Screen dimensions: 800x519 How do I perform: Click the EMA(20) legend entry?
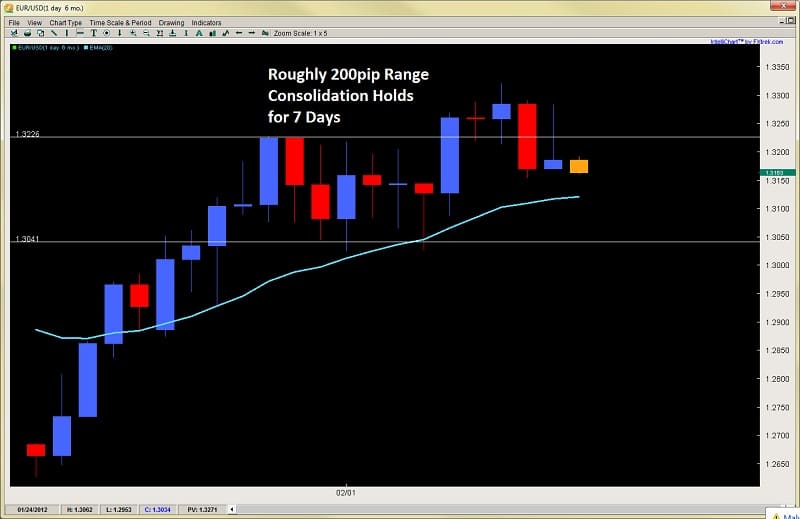coord(98,47)
